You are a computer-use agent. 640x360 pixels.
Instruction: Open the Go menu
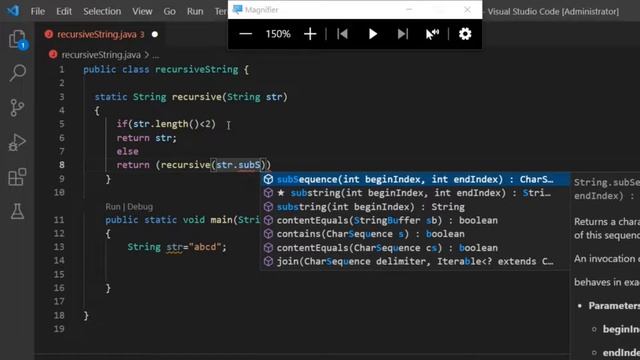[169, 11]
